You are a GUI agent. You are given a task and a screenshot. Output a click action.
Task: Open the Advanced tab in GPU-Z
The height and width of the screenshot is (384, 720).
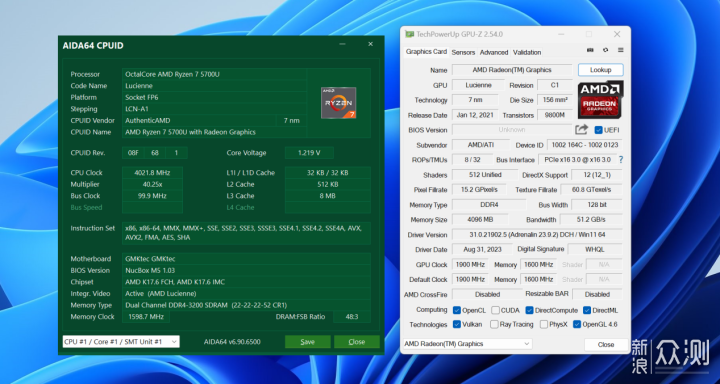coord(494,52)
